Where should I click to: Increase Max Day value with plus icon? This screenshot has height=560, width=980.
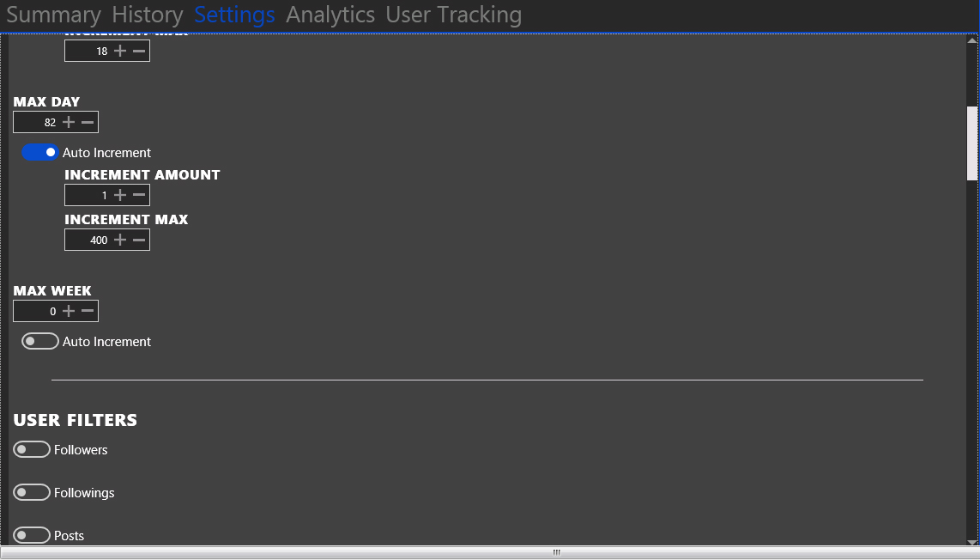pyautogui.click(x=69, y=122)
